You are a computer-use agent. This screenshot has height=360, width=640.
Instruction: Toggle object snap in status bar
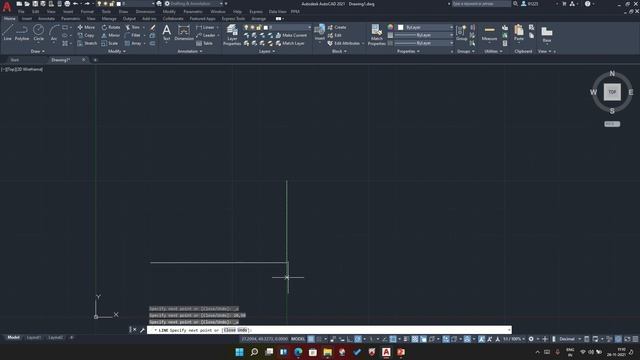point(393,339)
